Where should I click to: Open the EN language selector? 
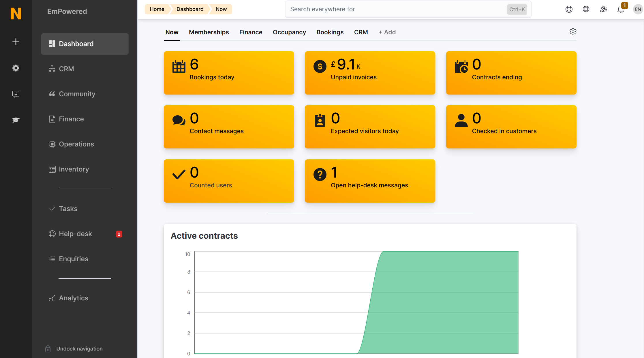coord(638,9)
